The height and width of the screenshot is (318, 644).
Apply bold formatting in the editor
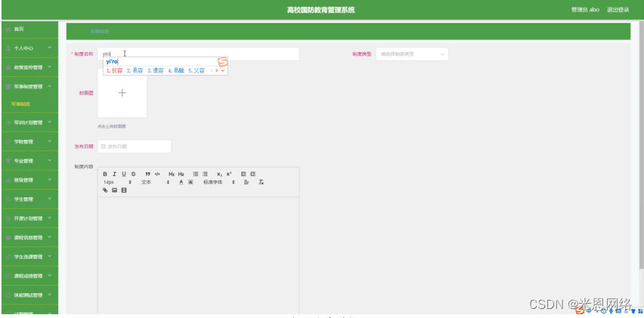[105, 174]
